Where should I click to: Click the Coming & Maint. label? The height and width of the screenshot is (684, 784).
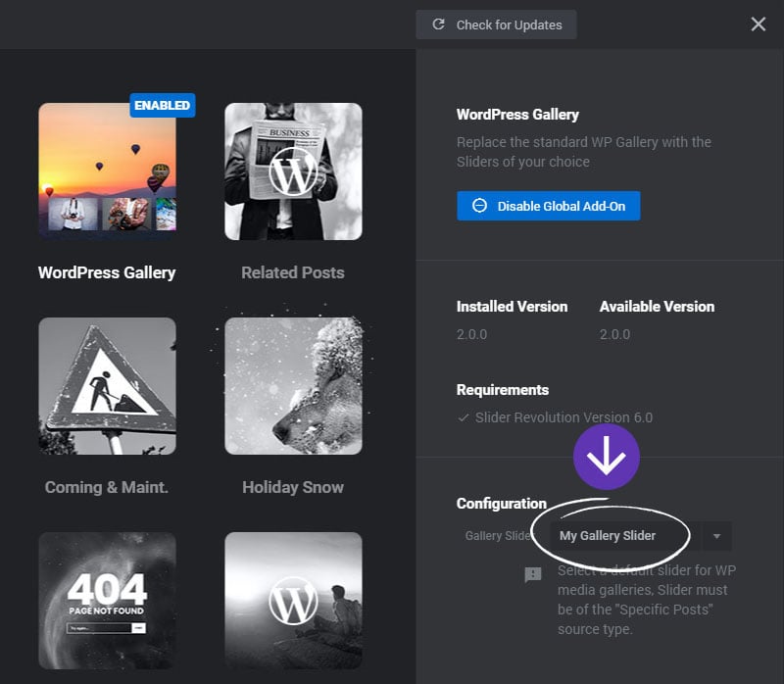point(107,487)
